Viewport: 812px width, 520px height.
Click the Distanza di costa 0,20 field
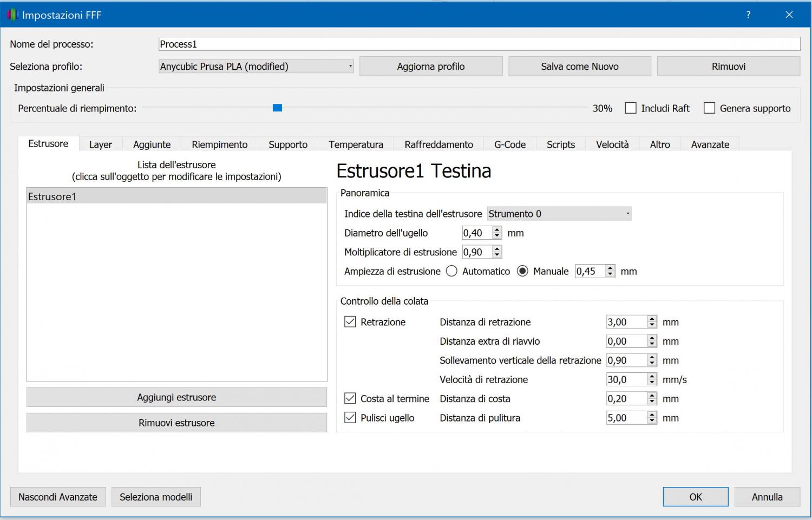(626, 399)
